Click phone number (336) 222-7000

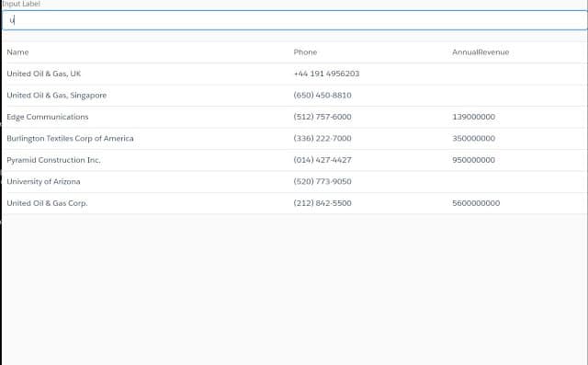click(x=322, y=139)
